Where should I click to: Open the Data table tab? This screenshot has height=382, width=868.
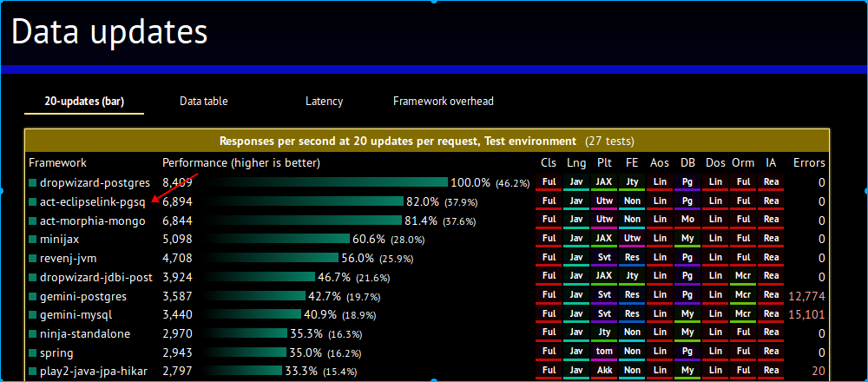pyautogui.click(x=204, y=102)
